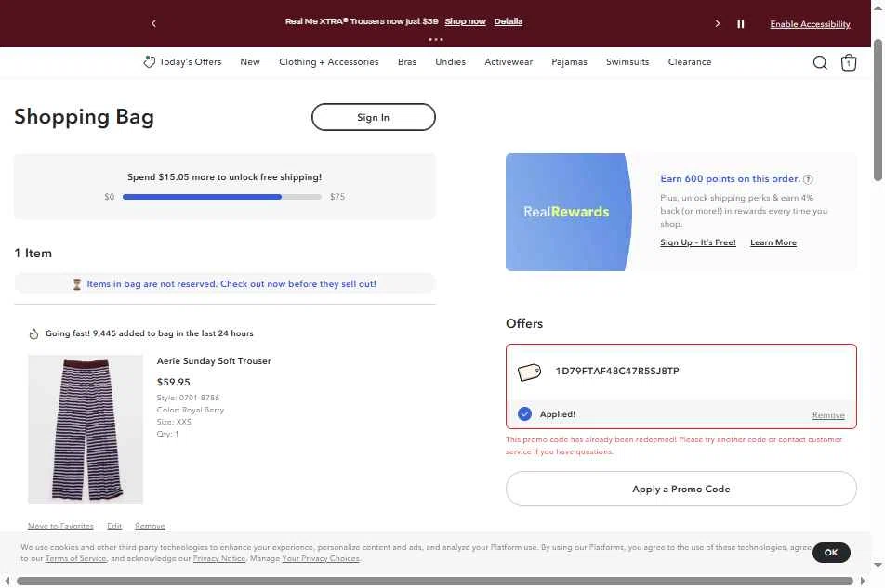The image size is (885, 588).
Task: Click the horizontal page scrollbar
Action: (x=435, y=581)
